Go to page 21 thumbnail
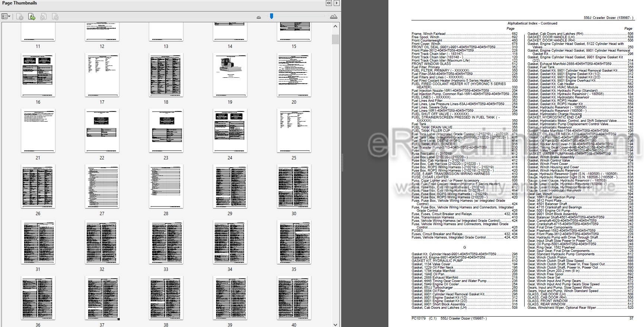Image resolution: width=644 pixels, height=327 pixels. tap(38, 130)
